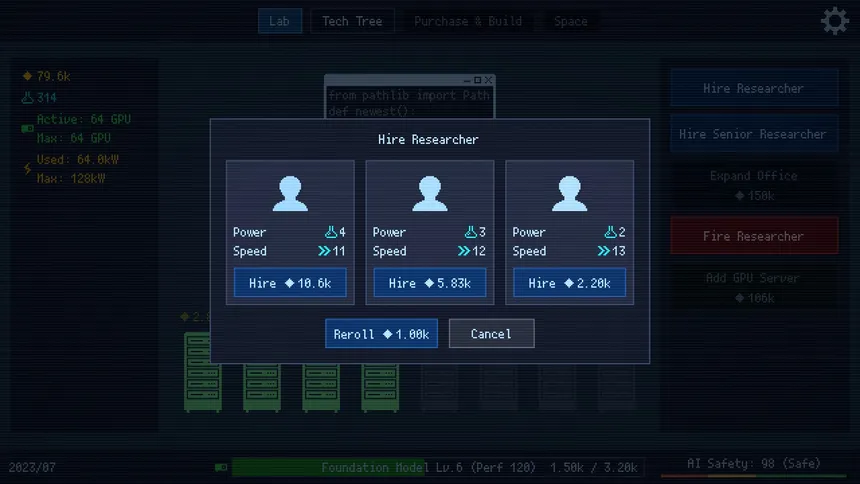Click the flask research points icon
This screenshot has width=860, height=484.
(x=27, y=98)
